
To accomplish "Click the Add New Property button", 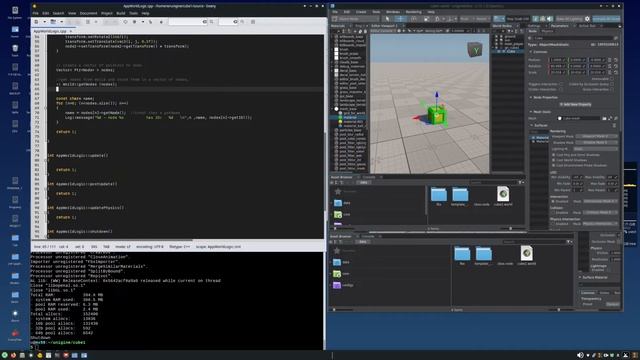I will coord(575,104).
